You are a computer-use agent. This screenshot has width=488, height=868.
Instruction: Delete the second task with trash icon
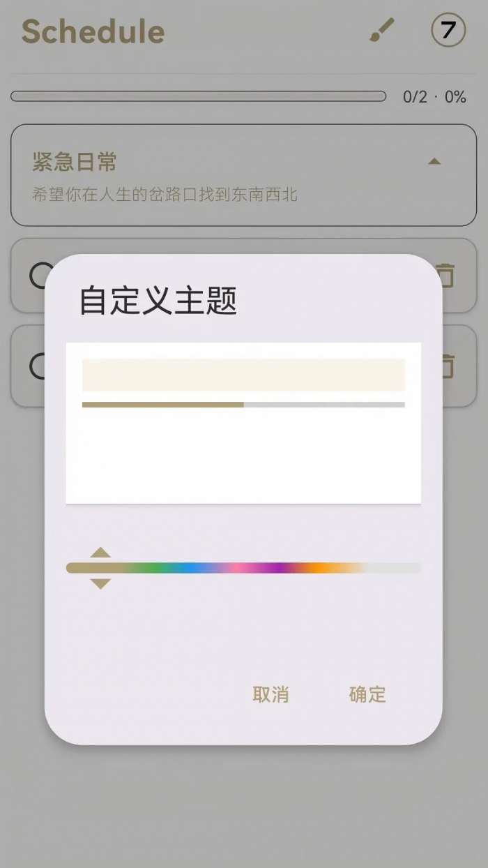click(x=445, y=366)
